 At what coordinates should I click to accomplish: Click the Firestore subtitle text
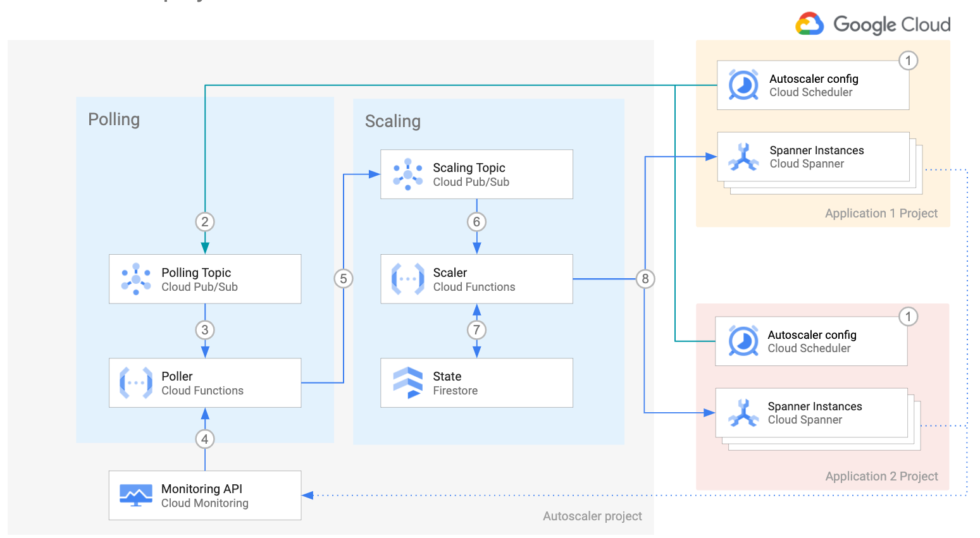[x=455, y=391]
